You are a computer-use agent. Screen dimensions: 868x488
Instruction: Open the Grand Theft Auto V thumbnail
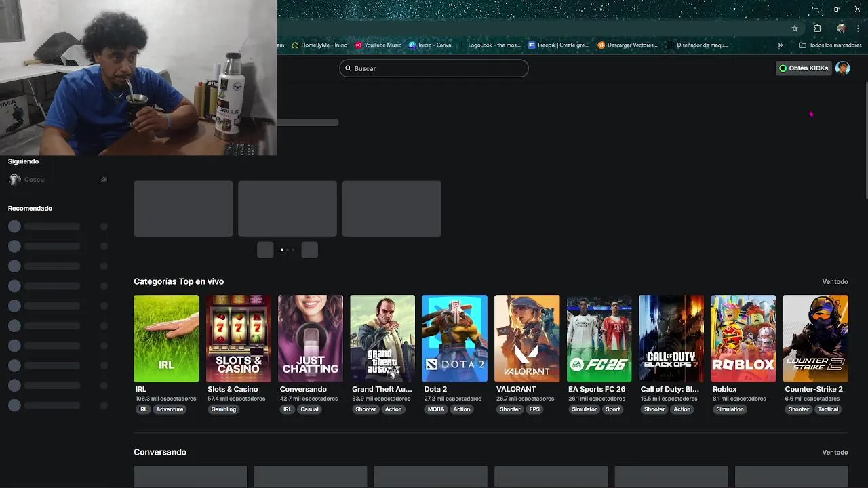pyautogui.click(x=382, y=338)
